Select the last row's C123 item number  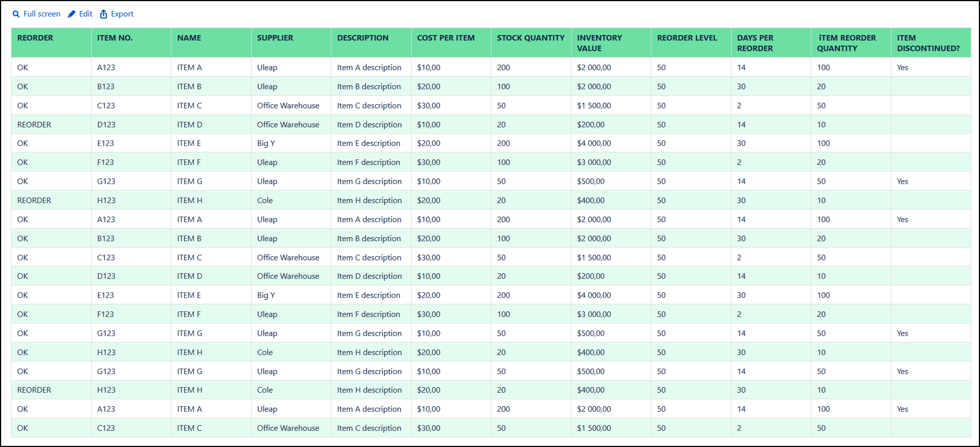[x=106, y=428]
